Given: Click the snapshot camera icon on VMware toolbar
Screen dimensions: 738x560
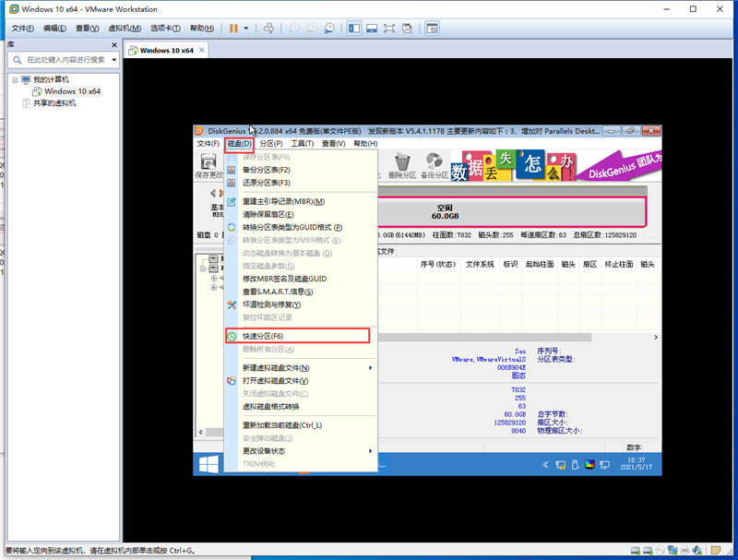Looking at the screenshot, I should point(293,29).
